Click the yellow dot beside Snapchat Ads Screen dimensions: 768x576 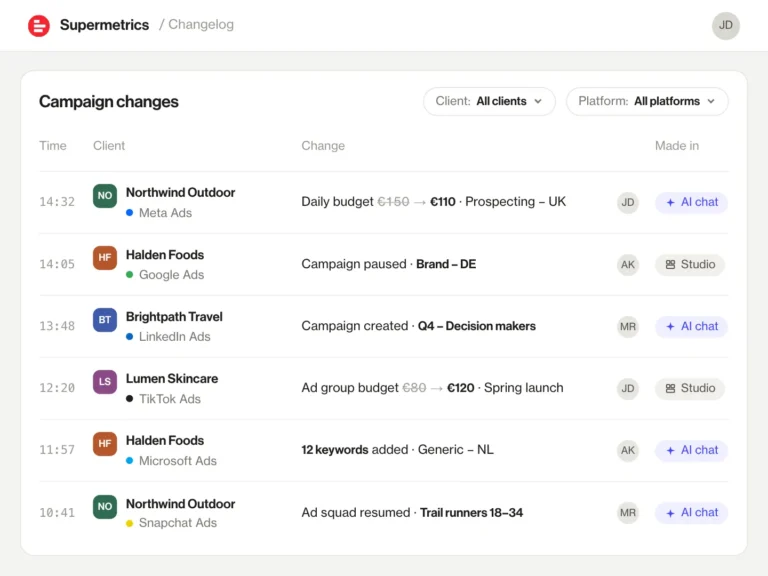click(129, 523)
